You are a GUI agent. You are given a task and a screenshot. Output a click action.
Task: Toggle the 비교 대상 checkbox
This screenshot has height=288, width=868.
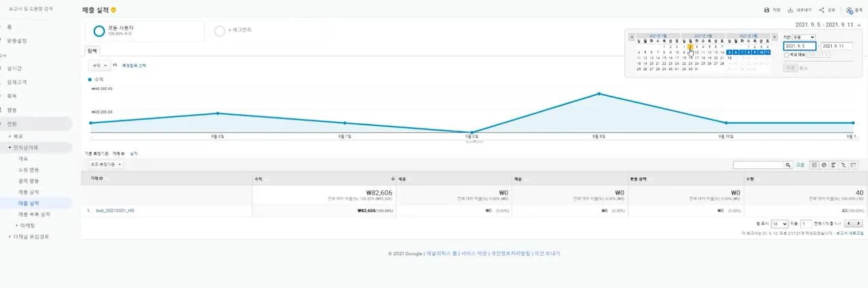click(x=787, y=55)
